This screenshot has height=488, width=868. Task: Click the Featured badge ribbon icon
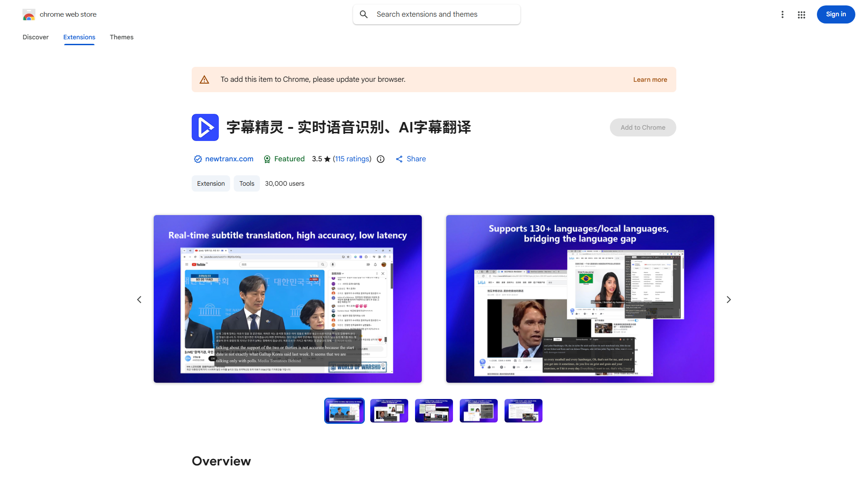pyautogui.click(x=268, y=159)
